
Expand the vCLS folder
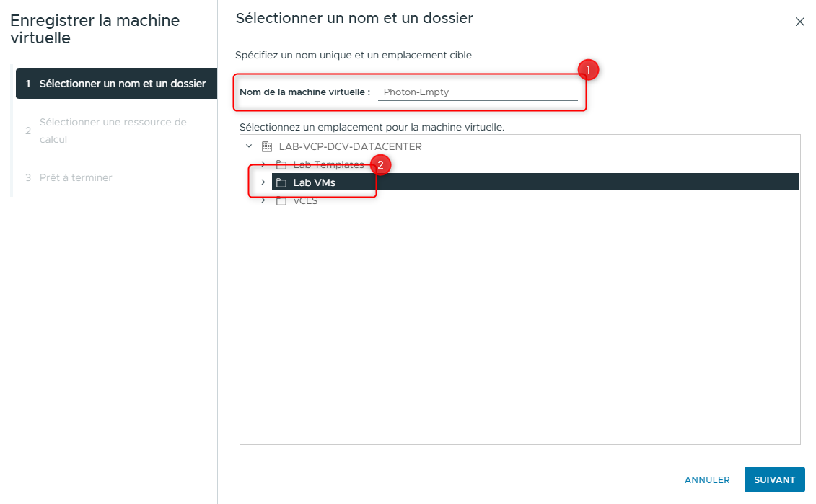pyautogui.click(x=263, y=200)
